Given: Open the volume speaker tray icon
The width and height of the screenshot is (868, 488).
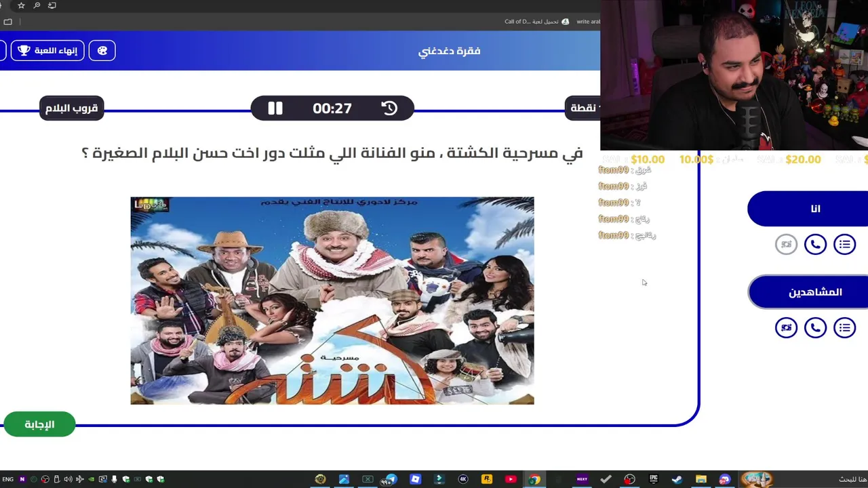Looking at the screenshot, I should [68, 479].
